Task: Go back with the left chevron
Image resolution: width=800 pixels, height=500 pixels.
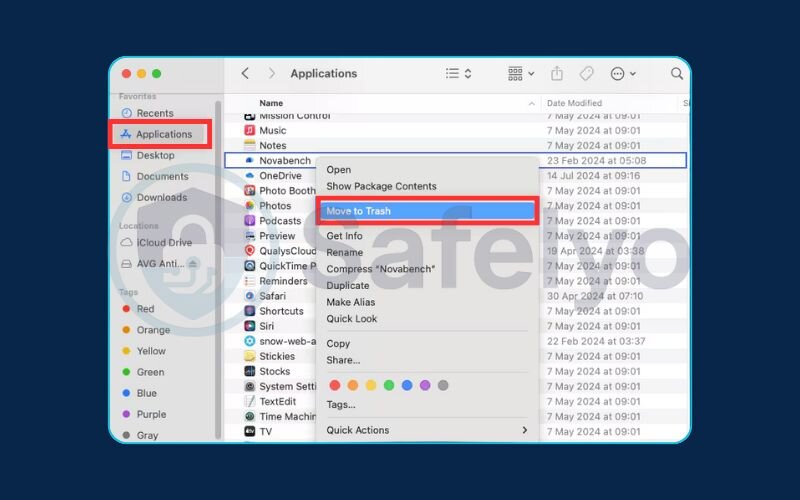Action: point(245,73)
